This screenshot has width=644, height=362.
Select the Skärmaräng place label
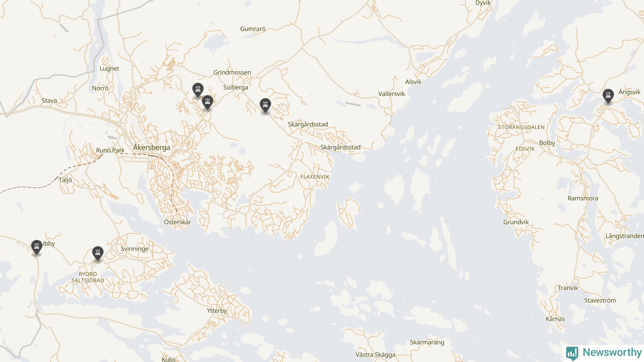pyautogui.click(x=427, y=342)
